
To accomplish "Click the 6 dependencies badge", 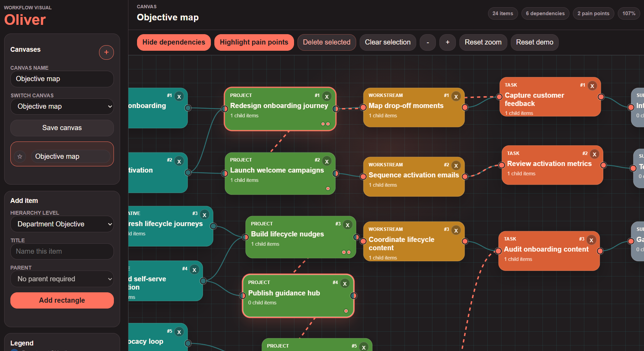I will pos(545,13).
